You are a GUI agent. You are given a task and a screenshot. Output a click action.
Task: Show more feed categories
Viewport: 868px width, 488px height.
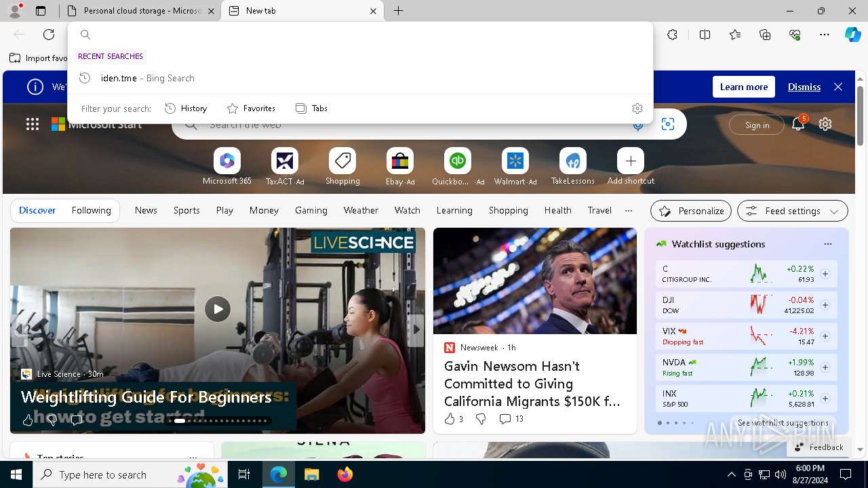coord(629,210)
